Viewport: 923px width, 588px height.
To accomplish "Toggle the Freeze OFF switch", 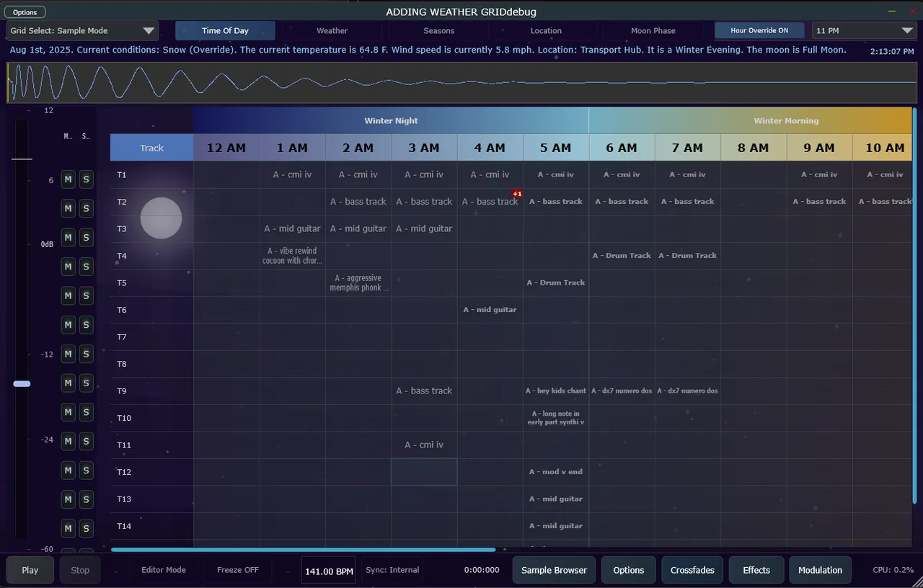I will tap(237, 570).
